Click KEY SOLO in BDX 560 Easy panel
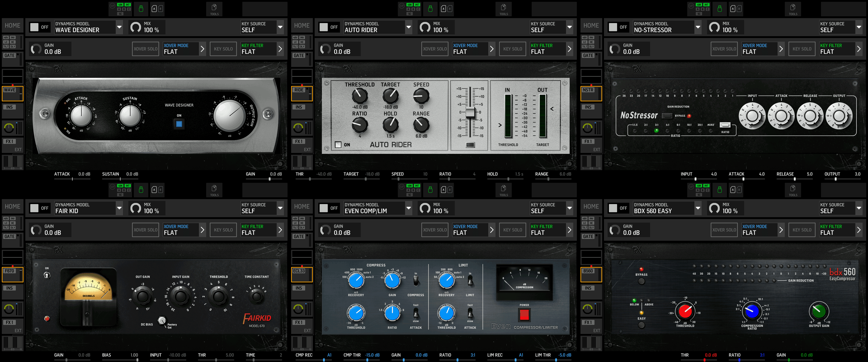 pos(802,230)
